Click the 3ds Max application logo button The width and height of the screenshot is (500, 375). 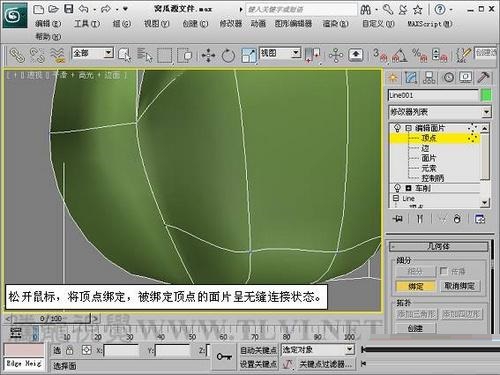15,15
